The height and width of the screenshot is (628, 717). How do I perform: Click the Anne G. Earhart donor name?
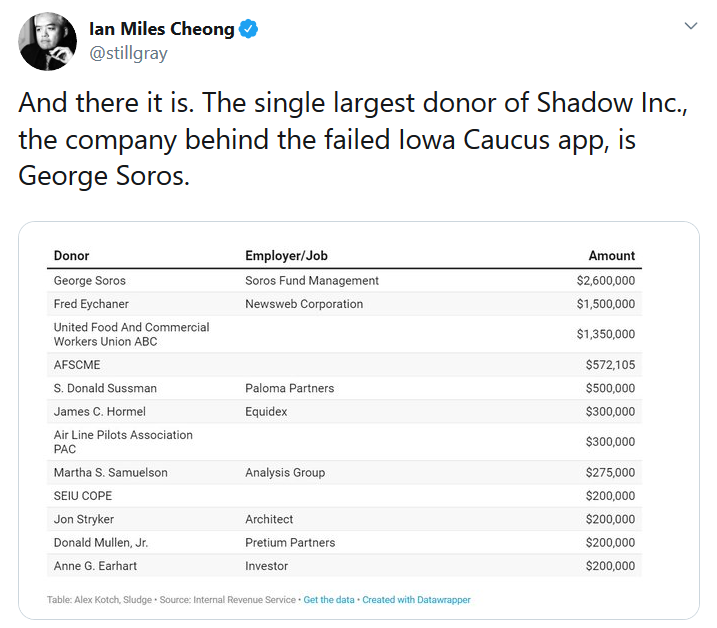click(x=94, y=566)
